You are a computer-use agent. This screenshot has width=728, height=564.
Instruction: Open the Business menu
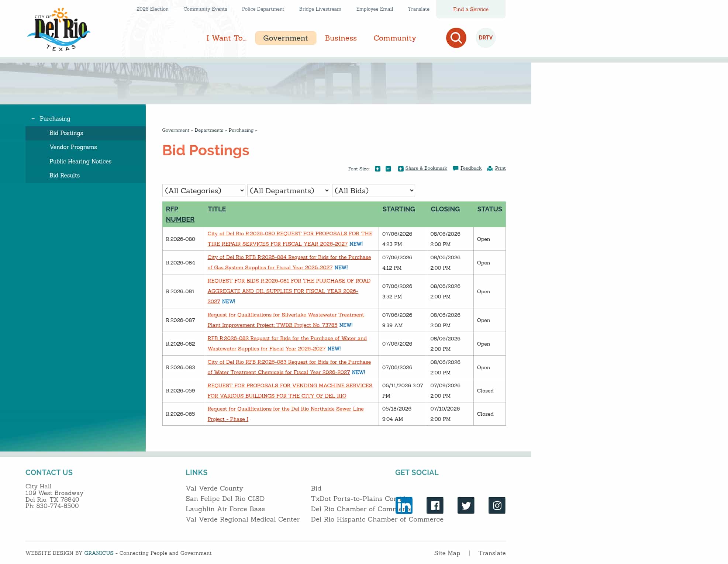click(341, 38)
